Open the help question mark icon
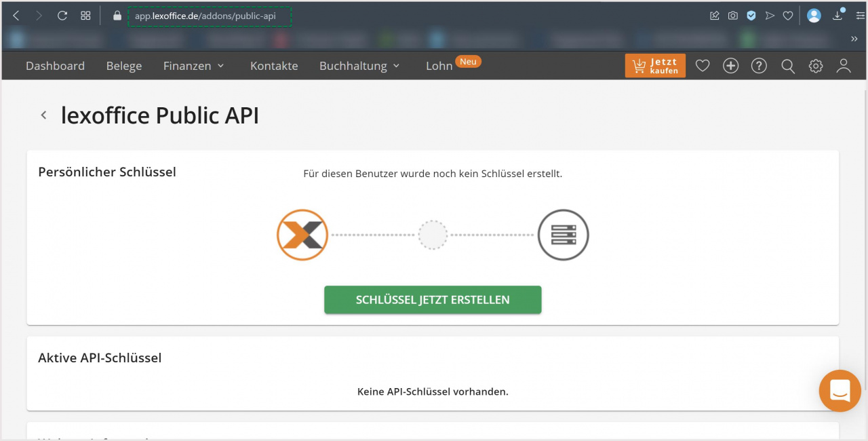The height and width of the screenshot is (441, 868). tap(759, 66)
